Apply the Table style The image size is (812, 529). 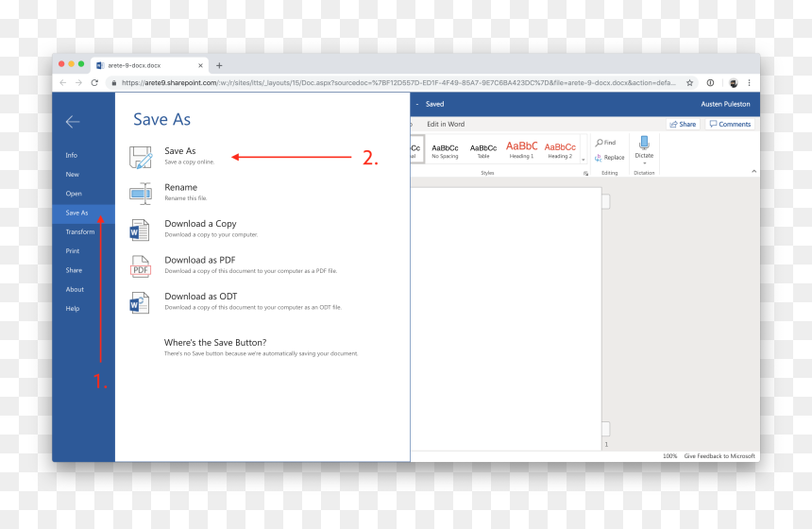pyautogui.click(x=483, y=151)
